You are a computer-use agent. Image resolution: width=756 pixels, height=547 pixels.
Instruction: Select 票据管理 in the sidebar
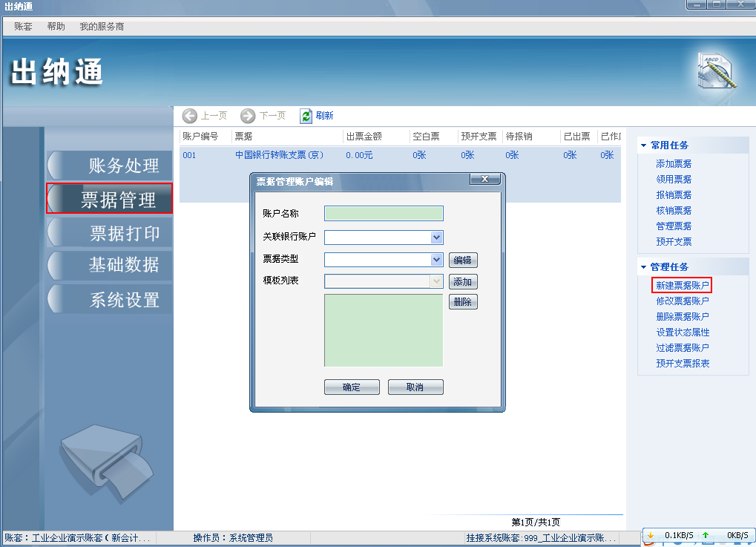point(110,199)
